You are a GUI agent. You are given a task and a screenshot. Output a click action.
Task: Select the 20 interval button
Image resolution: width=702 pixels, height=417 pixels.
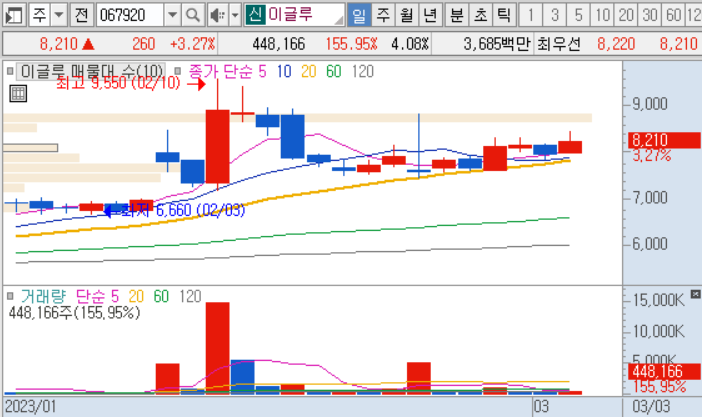click(626, 15)
